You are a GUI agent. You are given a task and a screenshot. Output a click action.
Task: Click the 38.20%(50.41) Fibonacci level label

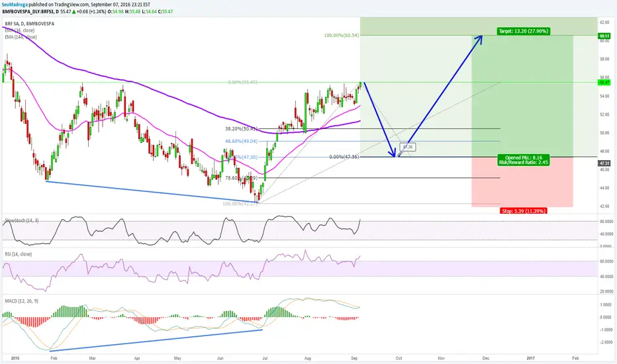click(x=241, y=128)
